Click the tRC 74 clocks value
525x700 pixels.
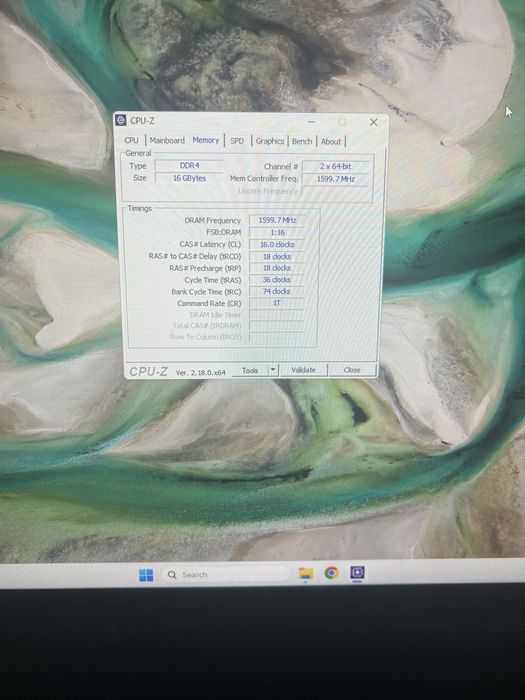click(277, 291)
